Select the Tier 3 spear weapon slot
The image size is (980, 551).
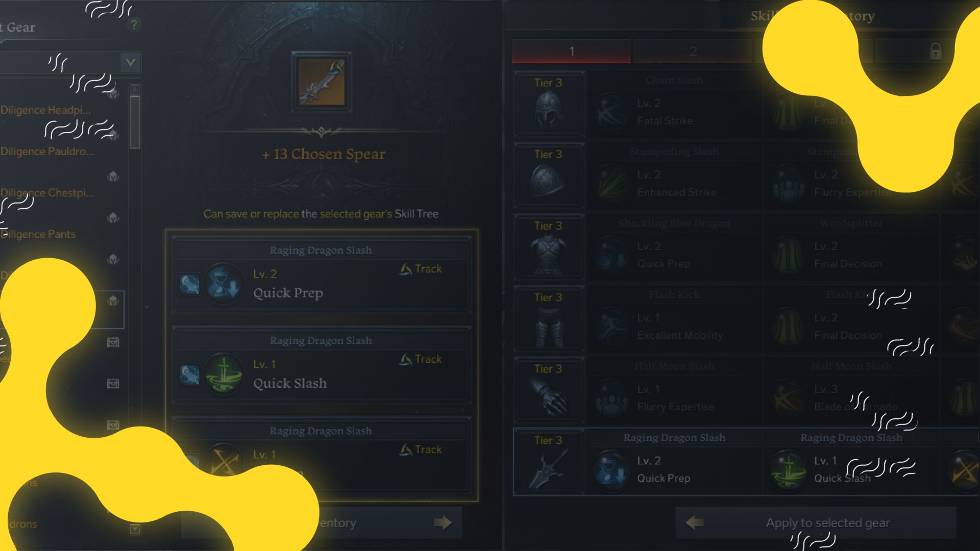[x=549, y=462]
